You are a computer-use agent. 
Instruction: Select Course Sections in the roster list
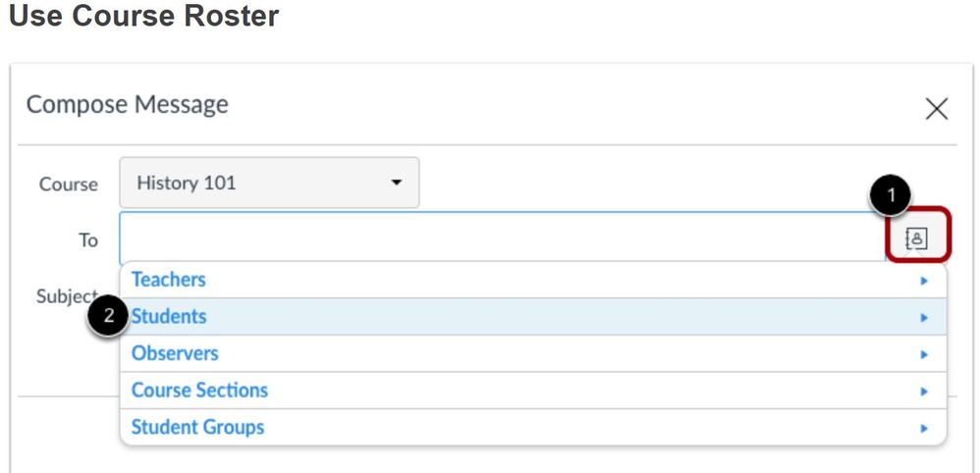coord(199,391)
